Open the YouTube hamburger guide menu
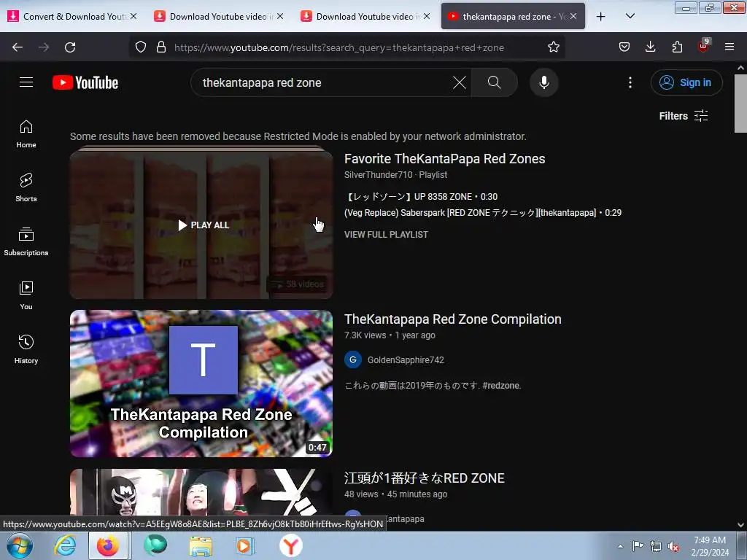 (26, 82)
